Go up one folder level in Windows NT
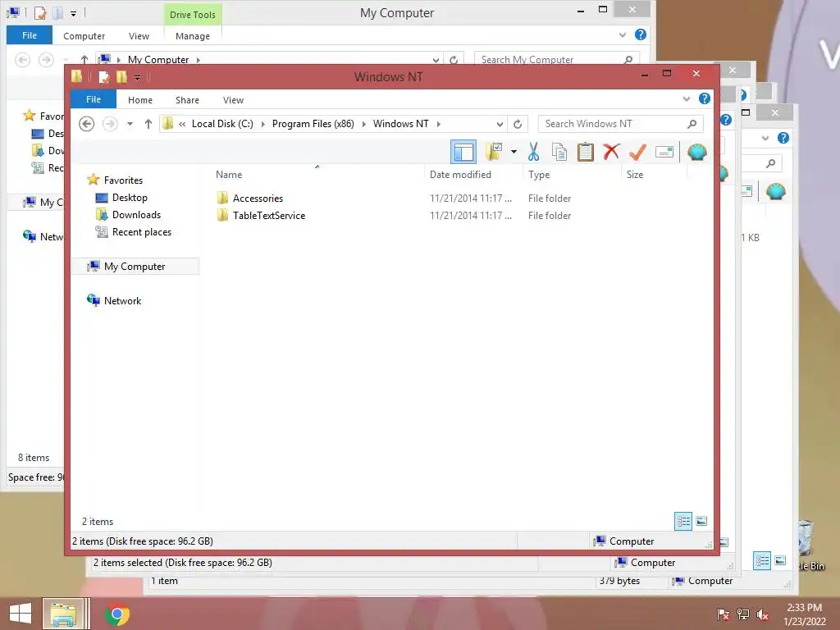Screen dimensions: 840x630 coord(148,124)
